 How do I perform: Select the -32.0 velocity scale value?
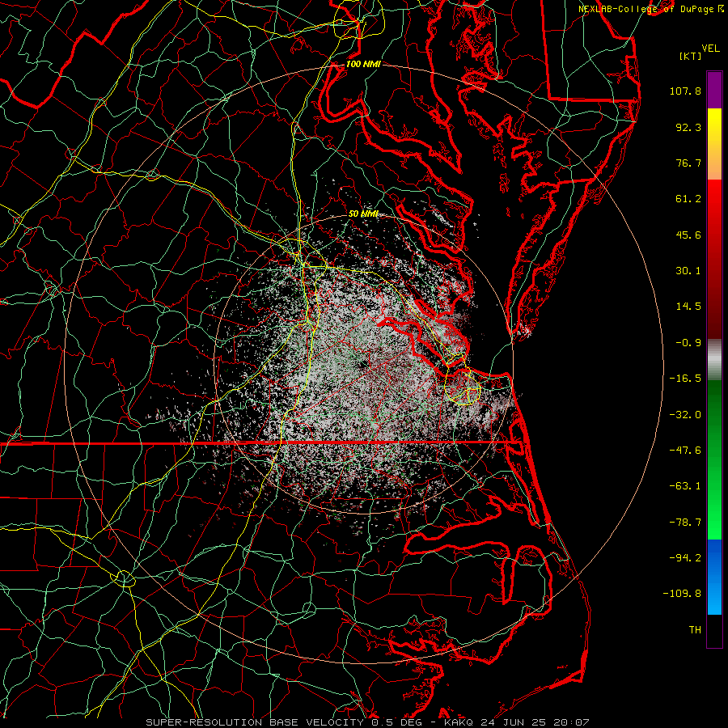pyautogui.click(x=685, y=415)
